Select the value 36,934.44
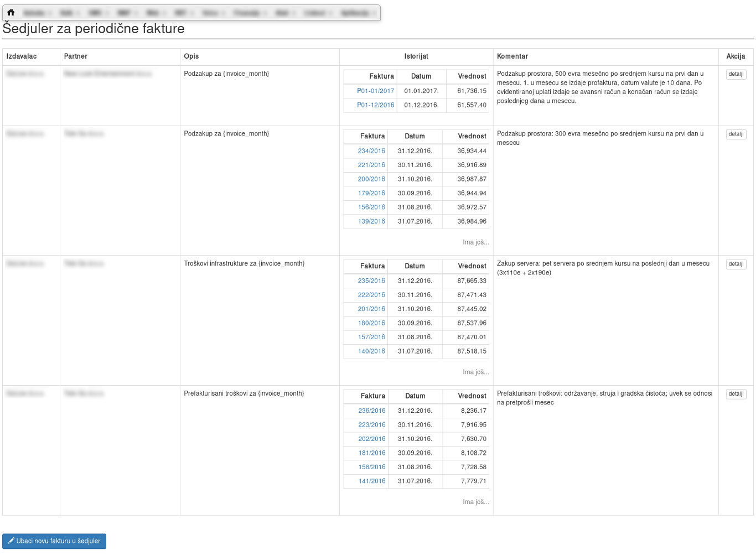The height and width of the screenshot is (555, 756). coord(472,151)
